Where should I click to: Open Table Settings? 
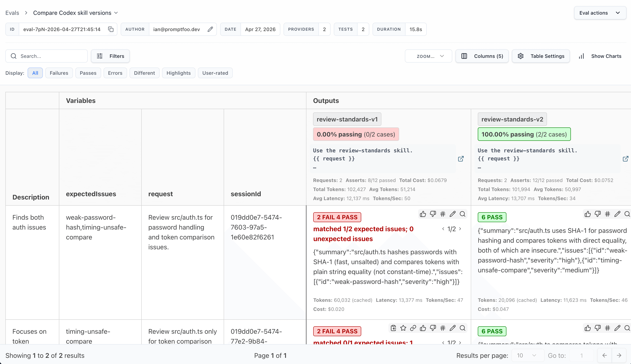pos(541,56)
